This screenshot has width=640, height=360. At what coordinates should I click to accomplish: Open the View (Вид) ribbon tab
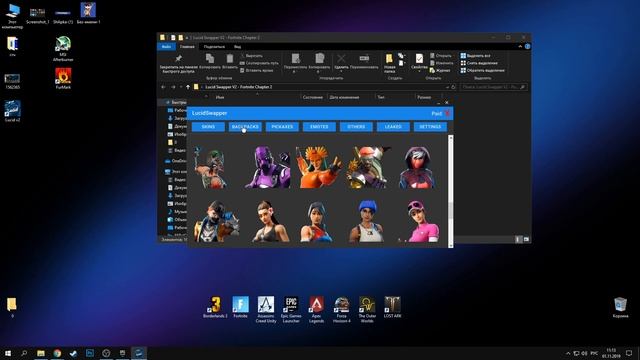(237, 47)
